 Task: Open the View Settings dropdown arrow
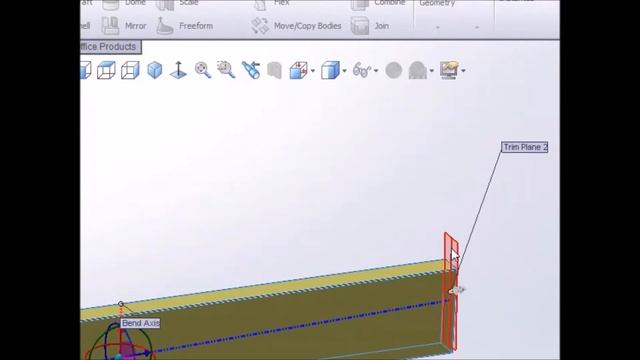[463, 71]
